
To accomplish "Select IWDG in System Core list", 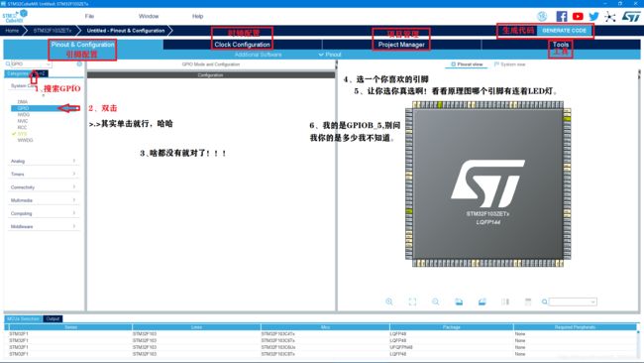I will tap(24, 115).
